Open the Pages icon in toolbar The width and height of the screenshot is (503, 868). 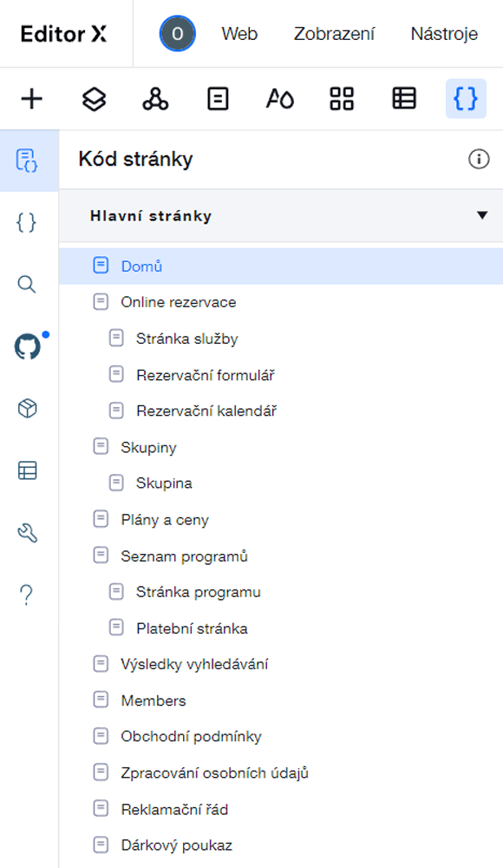[218, 99]
